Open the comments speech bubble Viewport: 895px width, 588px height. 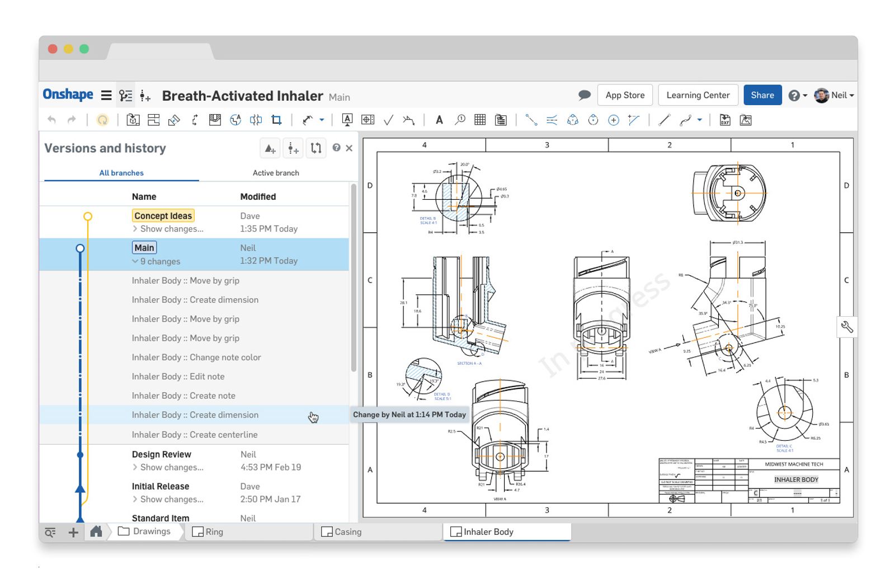click(x=584, y=95)
